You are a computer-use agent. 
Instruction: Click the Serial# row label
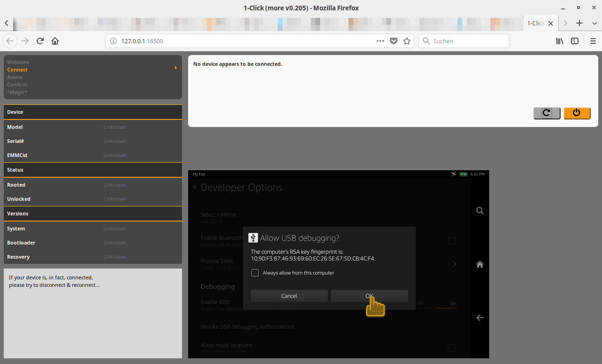16,141
